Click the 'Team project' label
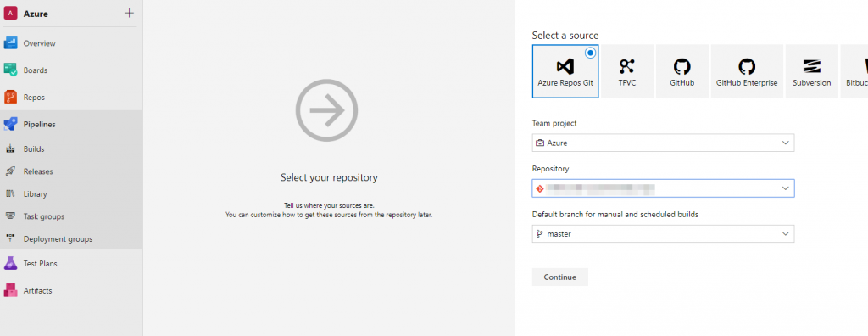Viewport: 868px width, 336px height. (x=554, y=123)
